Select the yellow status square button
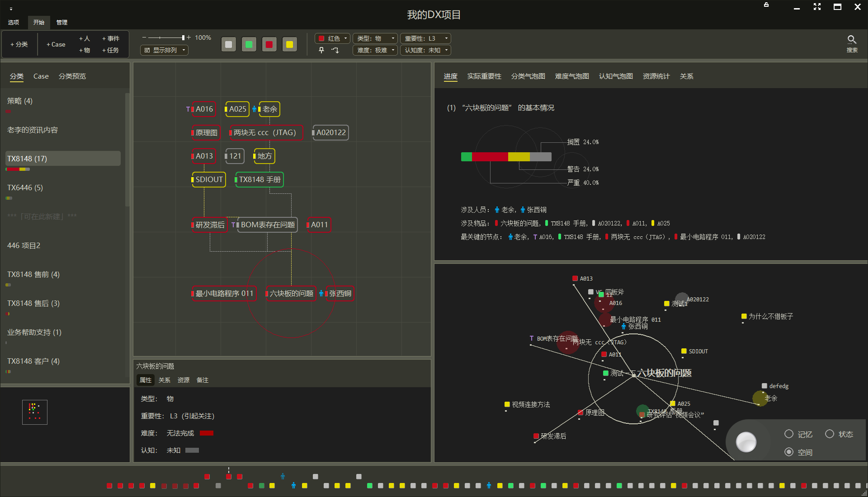This screenshot has height=497, width=868. [290, 44]
